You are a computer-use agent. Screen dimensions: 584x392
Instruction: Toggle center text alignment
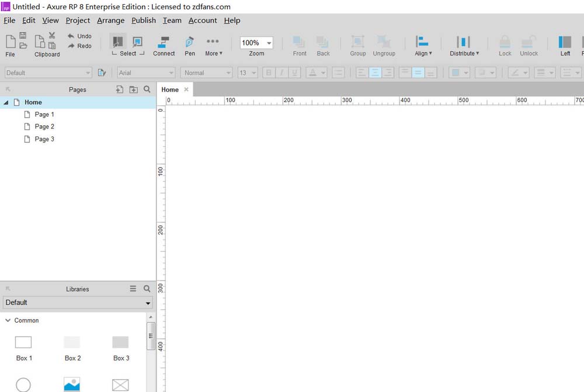click(375, 72)
